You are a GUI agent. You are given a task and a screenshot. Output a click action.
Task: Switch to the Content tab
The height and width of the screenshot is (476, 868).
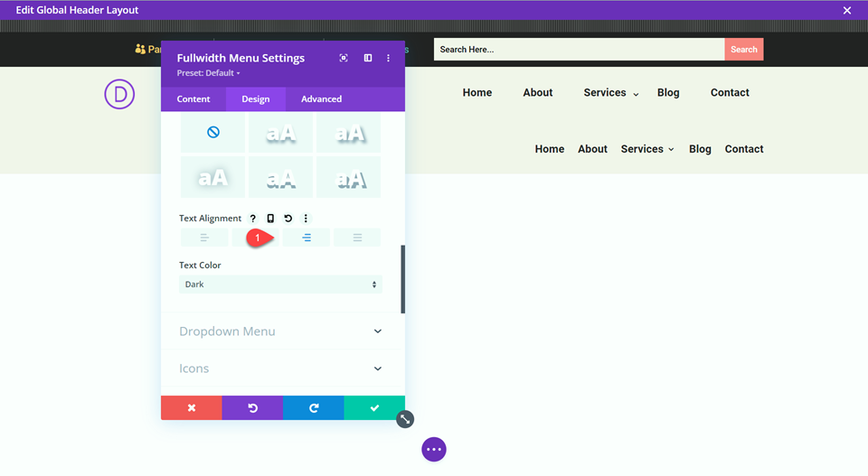pyautogui.click(x=193, y=99)
